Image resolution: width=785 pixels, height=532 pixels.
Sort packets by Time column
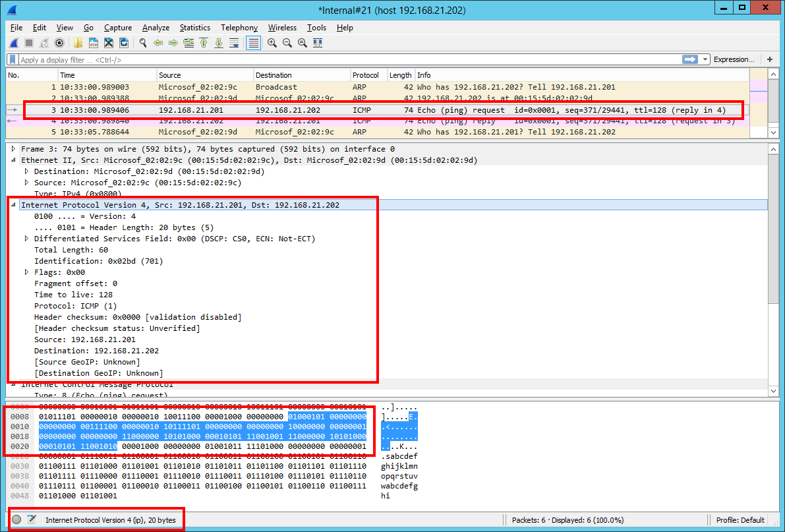pyautogui.click(x=107, y=75)
